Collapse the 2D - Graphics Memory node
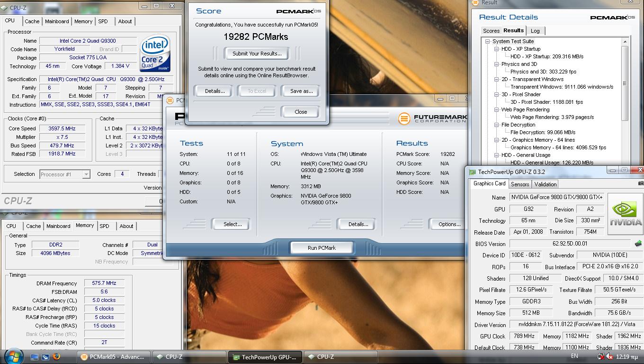This screenshot has height=364, width=644. [497, 140]
